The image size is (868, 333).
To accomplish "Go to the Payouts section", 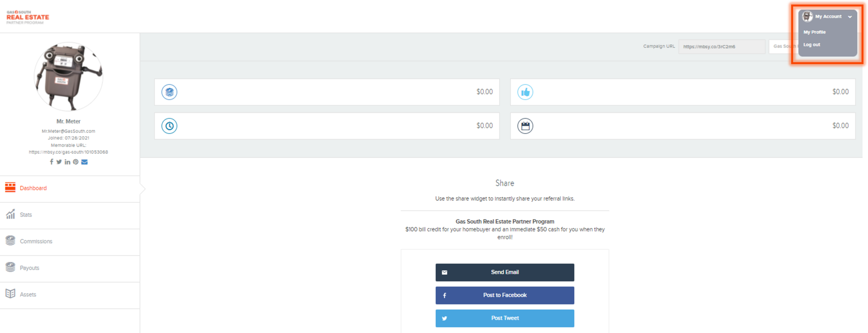I will point(70,268).
